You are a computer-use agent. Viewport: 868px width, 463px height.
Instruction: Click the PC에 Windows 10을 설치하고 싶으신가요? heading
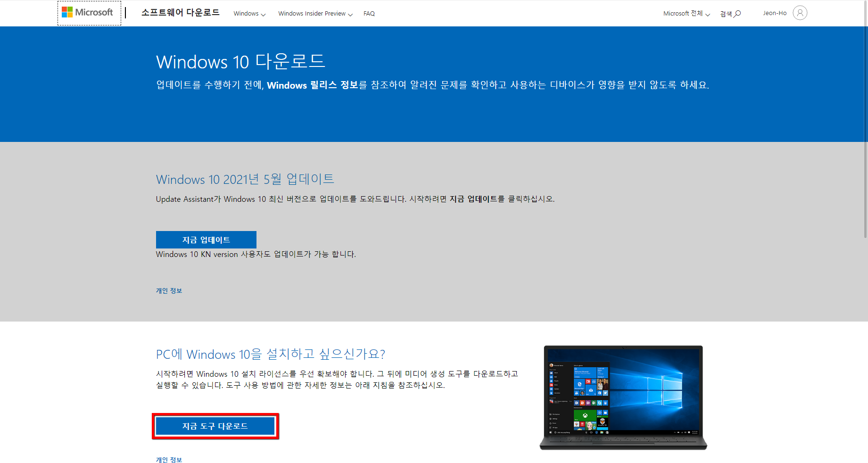pos(271,354)
